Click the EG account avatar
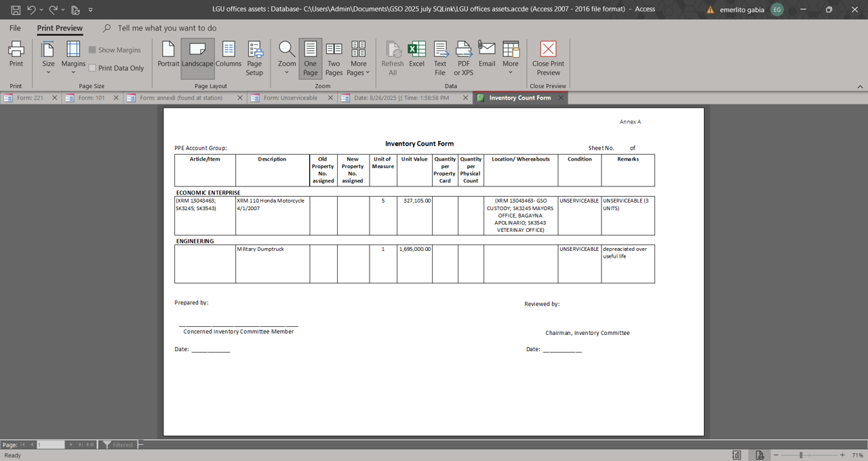The width and height of the screenshot is (868, 461). [x=777, y=9]
